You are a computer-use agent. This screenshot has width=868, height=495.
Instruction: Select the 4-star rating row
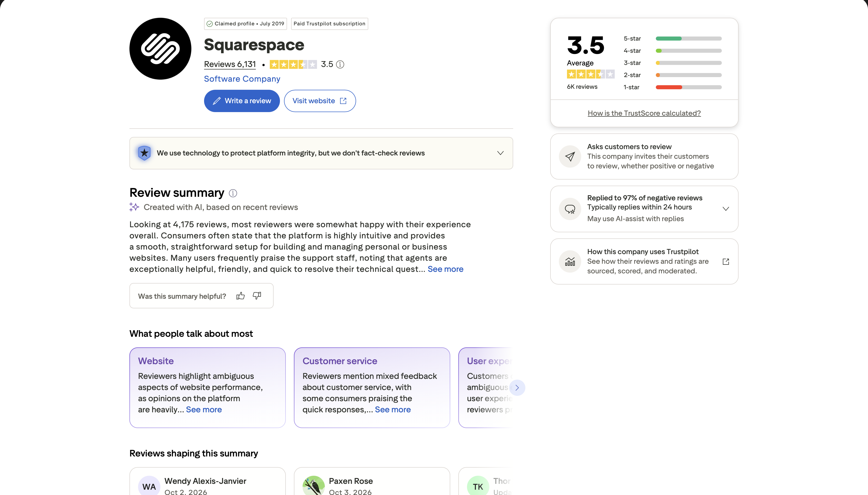pos(672,51)
